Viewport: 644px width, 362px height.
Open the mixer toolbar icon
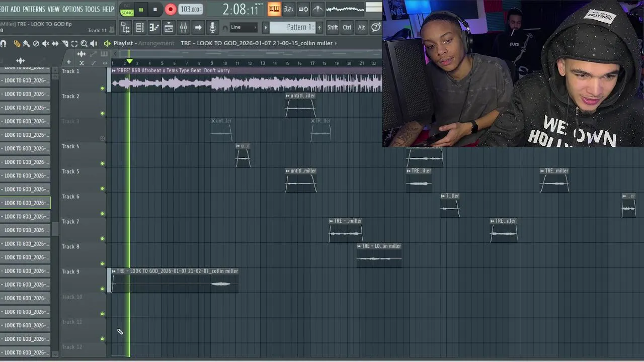pyautogui.click(x=184, y=27)
